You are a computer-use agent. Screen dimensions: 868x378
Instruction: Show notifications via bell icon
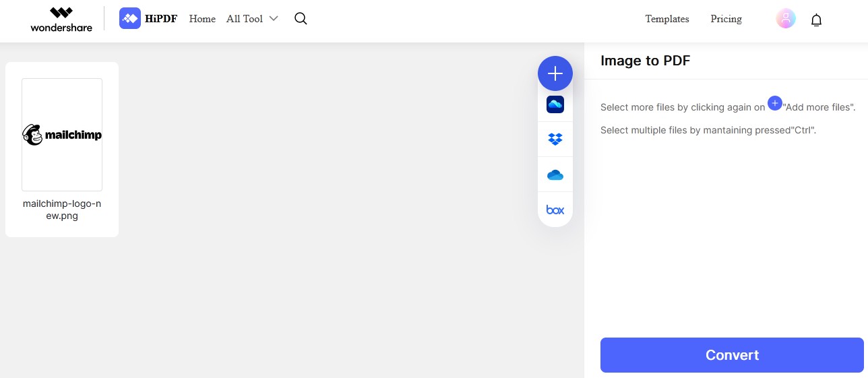tap(816, 20)
